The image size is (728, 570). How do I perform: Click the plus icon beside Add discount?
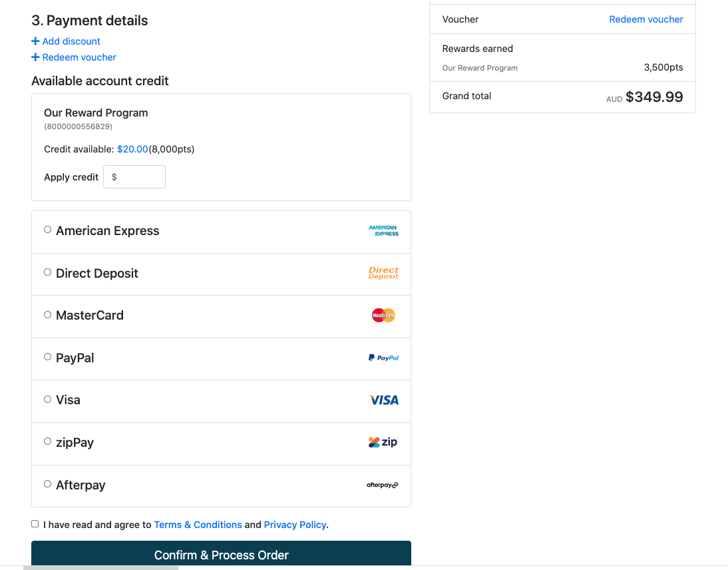(x=35, y=41)
